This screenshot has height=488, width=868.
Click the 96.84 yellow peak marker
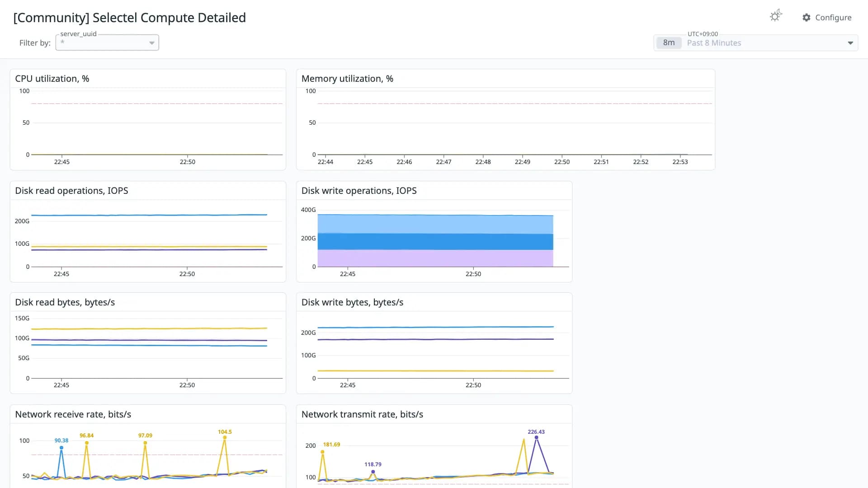87,443
